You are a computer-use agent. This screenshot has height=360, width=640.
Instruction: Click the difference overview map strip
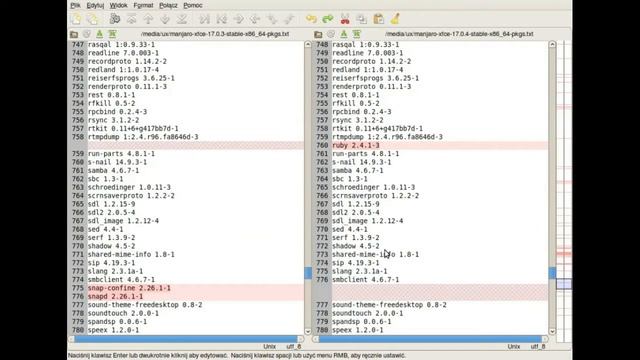[564, 191]
